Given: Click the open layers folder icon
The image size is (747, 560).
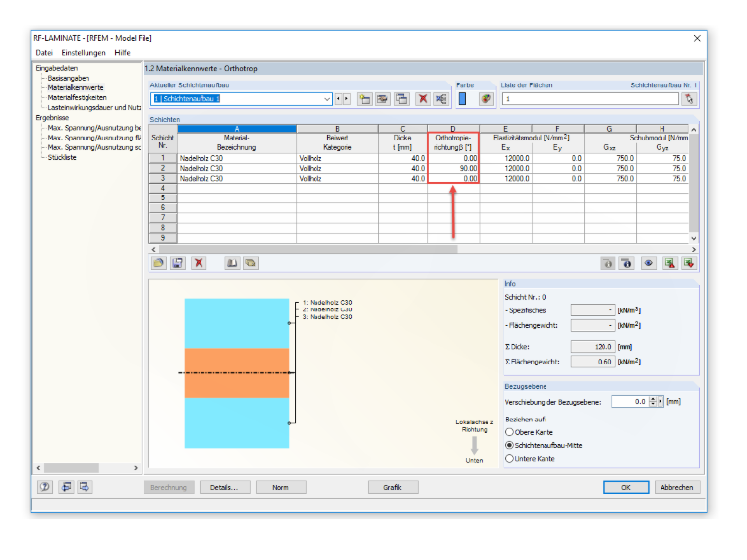Looking at the screenshot, I should pyautogui.click(x=158, y=263).
